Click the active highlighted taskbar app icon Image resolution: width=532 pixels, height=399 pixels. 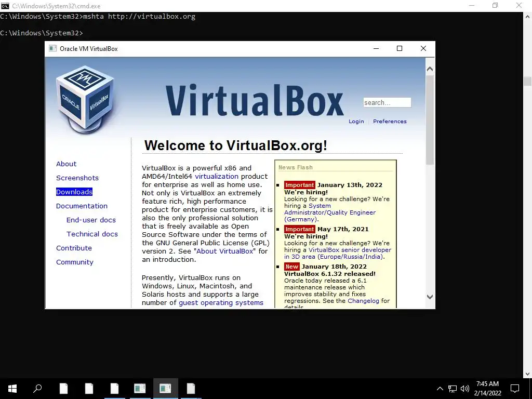pyautogui.click(x=165, y=389)
